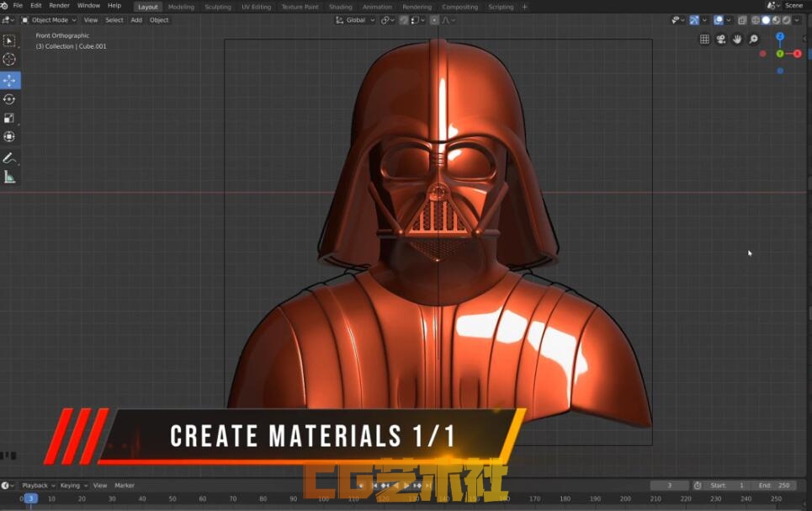Select the Select Box tool
The height and width of the screenshot is (511, 812).
9,41
